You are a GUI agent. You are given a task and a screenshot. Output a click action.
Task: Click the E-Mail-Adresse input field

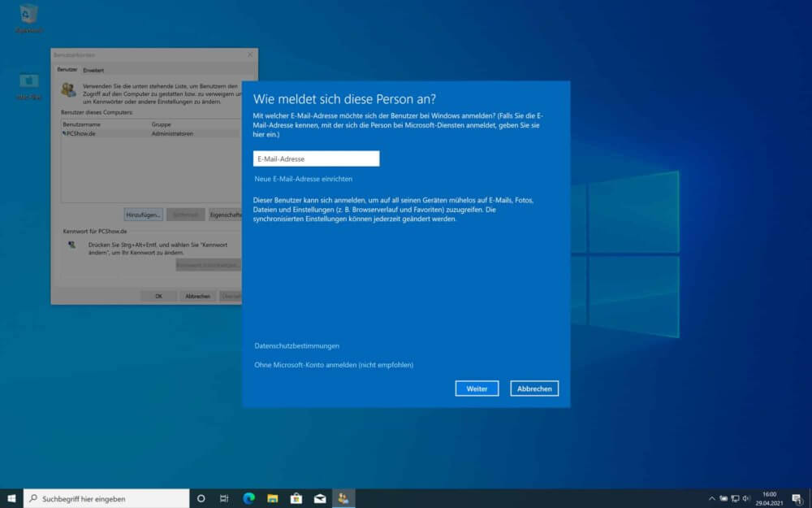[x=316, y=158]
